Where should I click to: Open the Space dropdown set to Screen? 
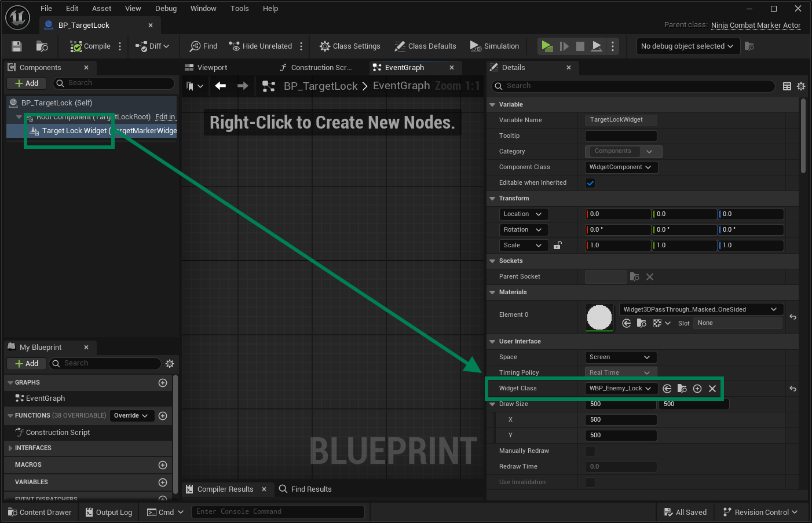pyautogui.click(x=620, y=357)
